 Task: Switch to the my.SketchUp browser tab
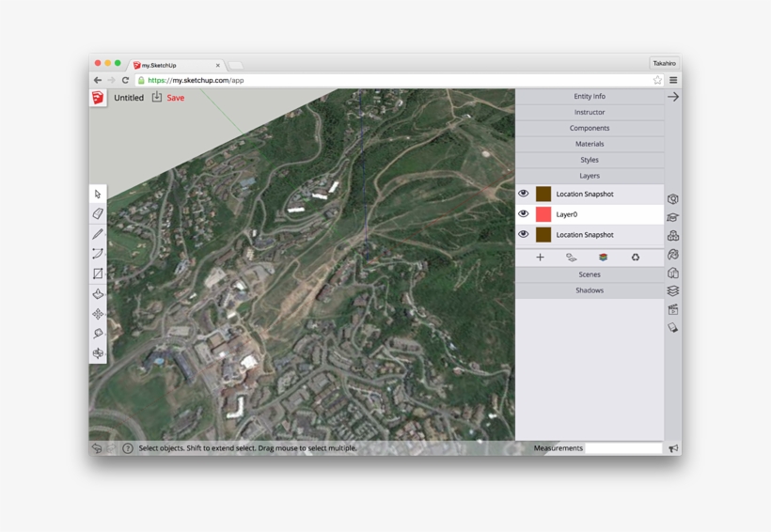point(177,65)
